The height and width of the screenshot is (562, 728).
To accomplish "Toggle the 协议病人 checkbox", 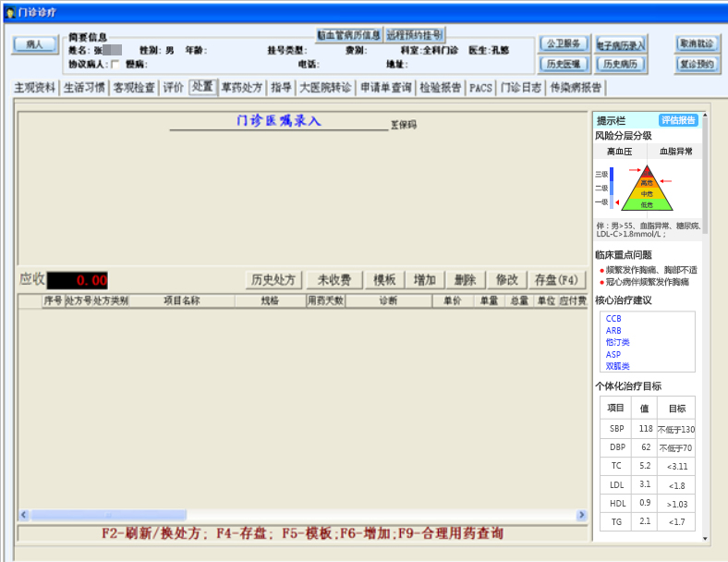I will [115, 64].
